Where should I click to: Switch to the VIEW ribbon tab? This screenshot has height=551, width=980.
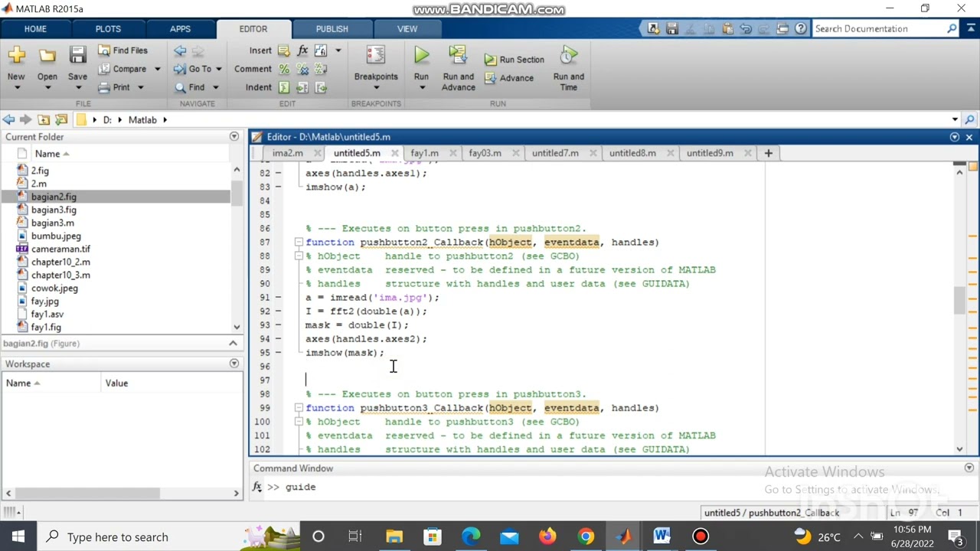(407, 29)
